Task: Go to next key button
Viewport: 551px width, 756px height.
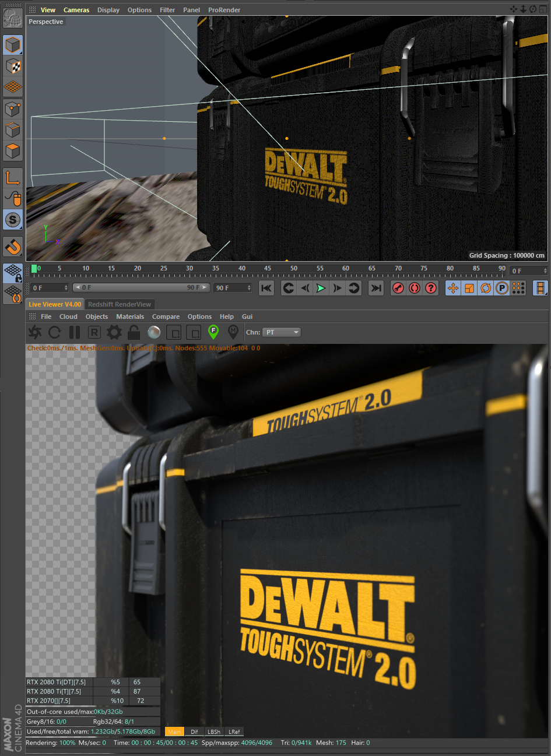Action: pos(354,288)
